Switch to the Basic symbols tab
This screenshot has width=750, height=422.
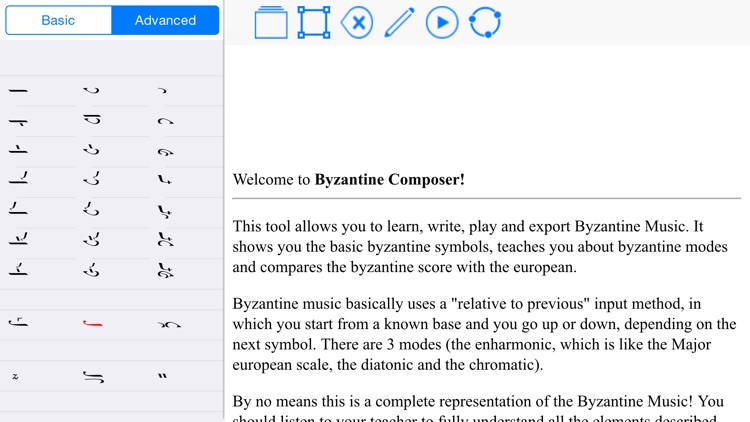click(x=58, y=20)
